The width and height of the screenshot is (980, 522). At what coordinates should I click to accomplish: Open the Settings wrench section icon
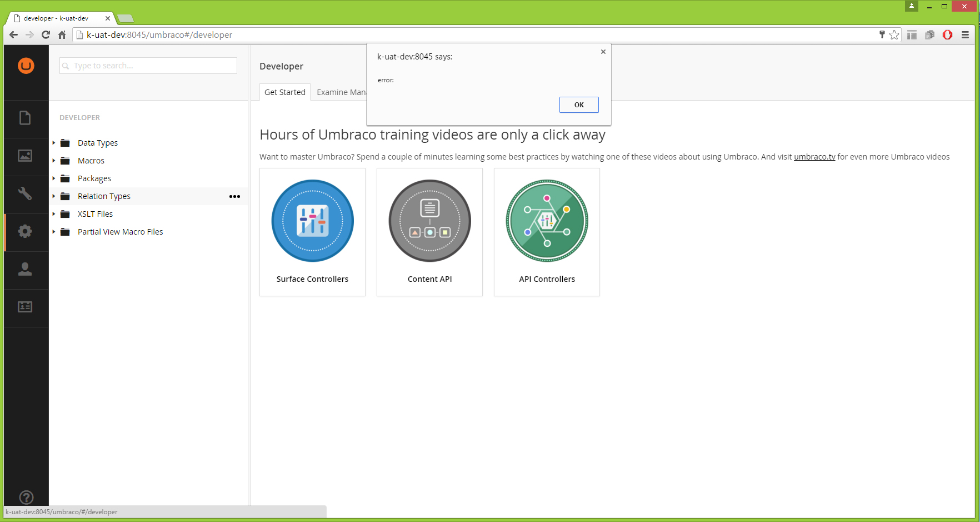[25, 193]
